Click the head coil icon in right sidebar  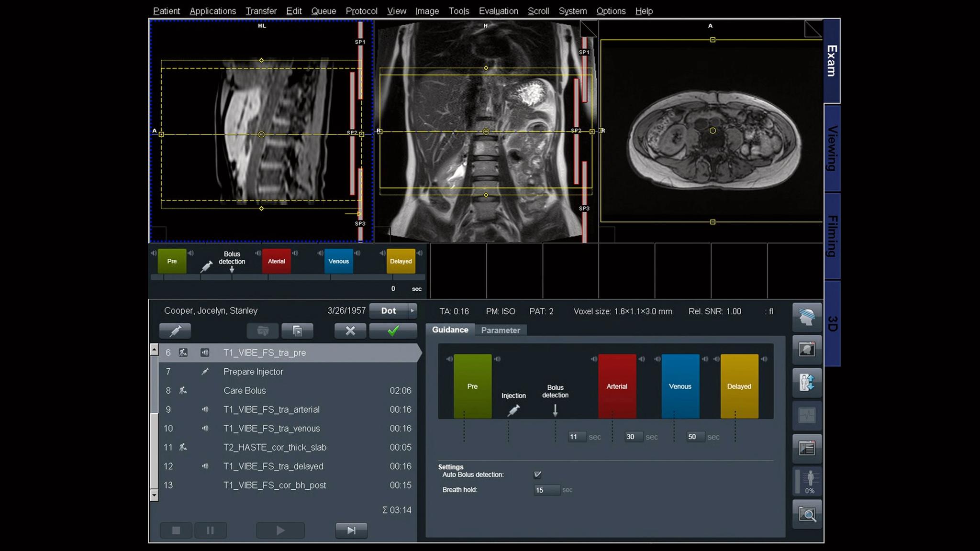(807, 317)
